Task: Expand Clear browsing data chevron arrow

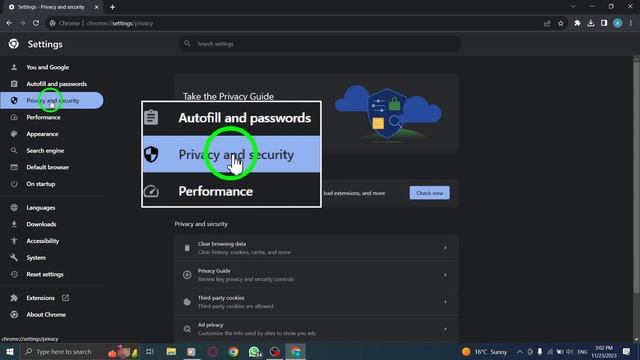Action: tap(445, 248)
